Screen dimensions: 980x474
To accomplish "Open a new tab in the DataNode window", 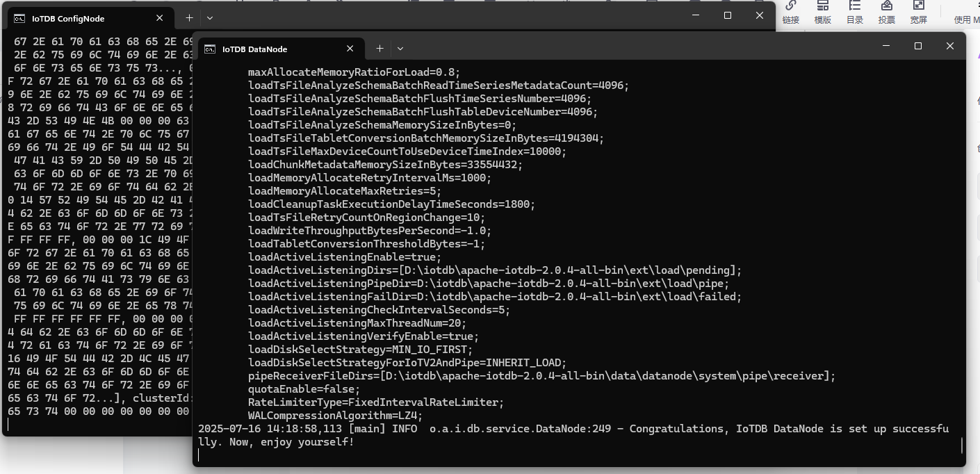I will (x=379, y=49).
